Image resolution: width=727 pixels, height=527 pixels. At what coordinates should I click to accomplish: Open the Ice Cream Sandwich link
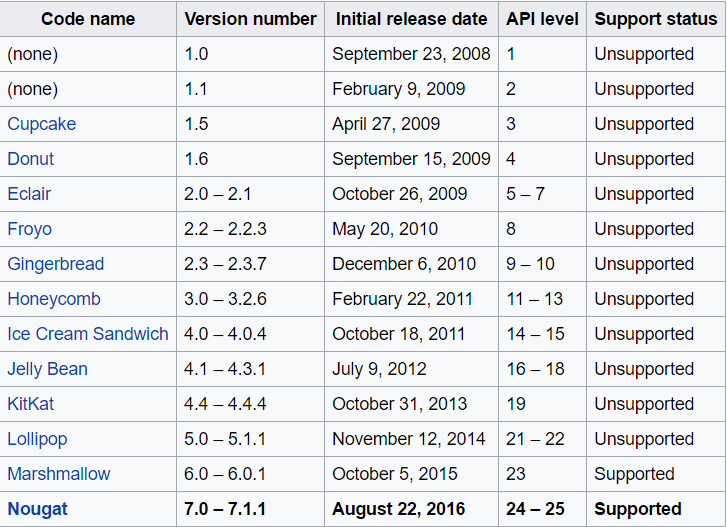point(88,334)
